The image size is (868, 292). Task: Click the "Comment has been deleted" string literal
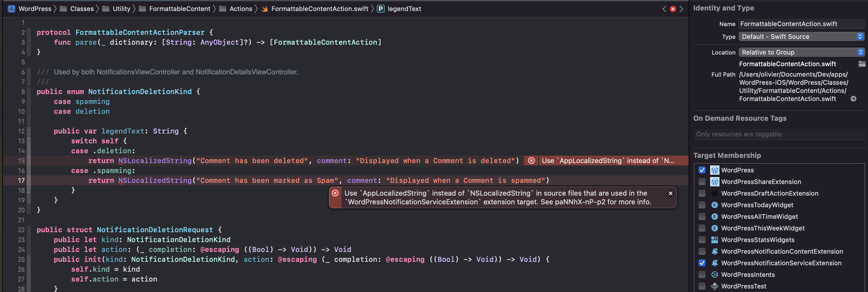pos(252,161)
